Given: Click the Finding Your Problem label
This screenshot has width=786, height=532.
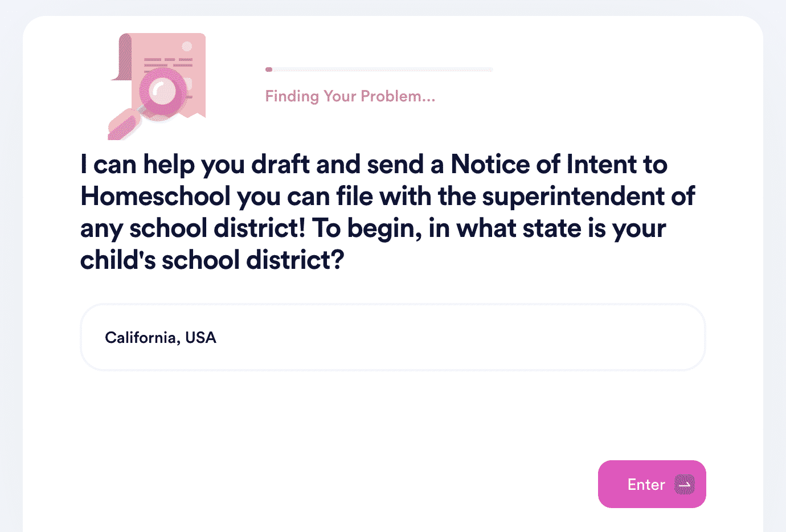Looking at the screenshot, I should click(x=350, y=96).
